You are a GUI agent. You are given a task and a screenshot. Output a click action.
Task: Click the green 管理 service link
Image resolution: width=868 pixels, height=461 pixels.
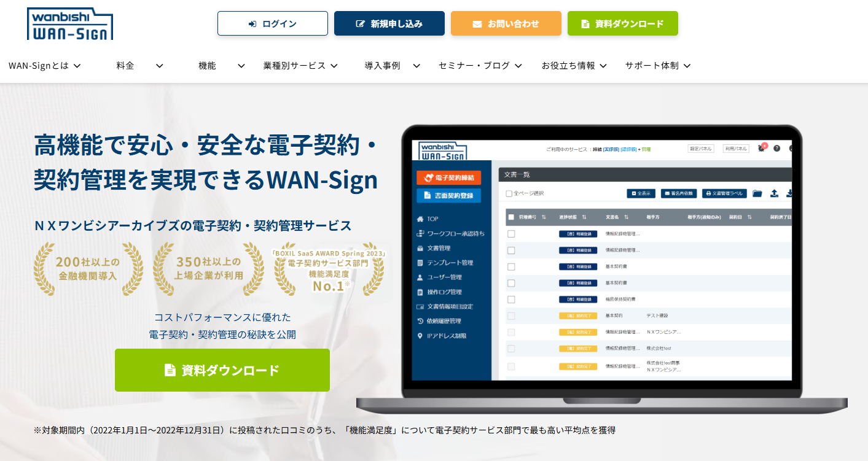pos(646,149)
